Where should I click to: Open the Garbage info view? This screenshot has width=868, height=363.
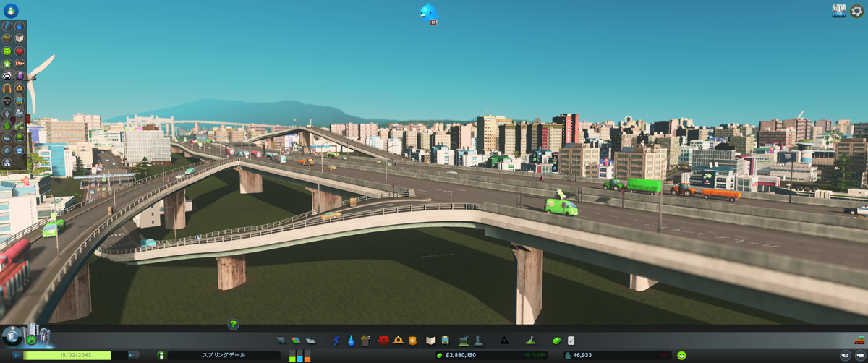coord(7,38)
